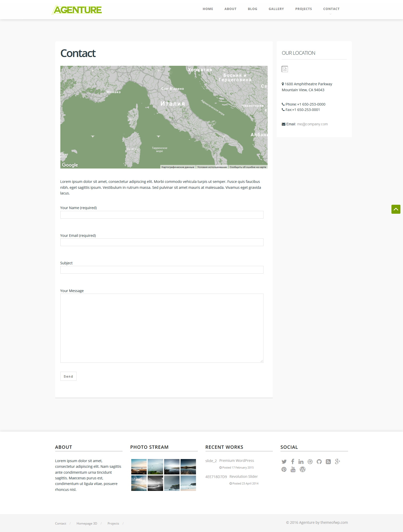This screenshot has width=403, height=532.
Task: Open the Gallery menu item
Action: 276,9
